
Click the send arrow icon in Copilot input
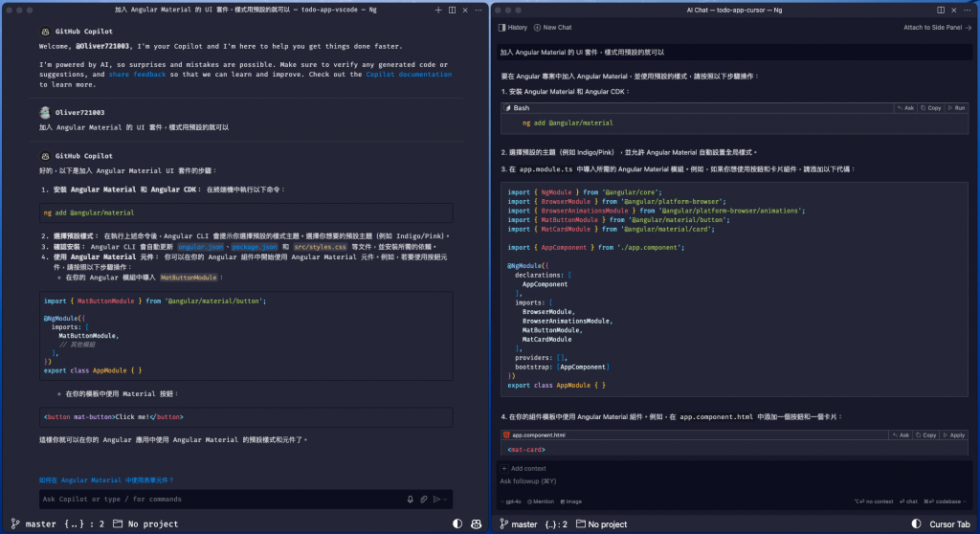(436, 499)
